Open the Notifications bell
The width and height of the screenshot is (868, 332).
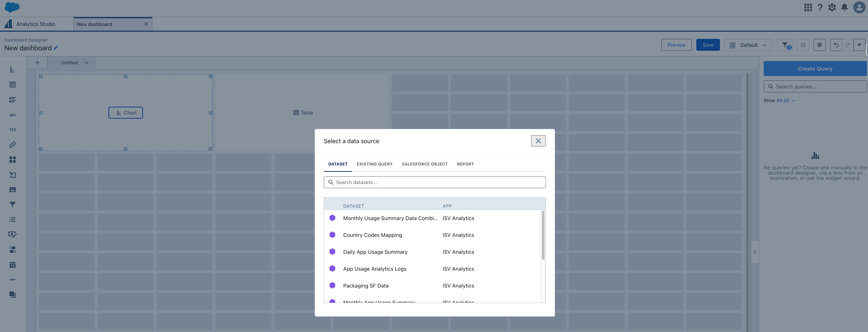[x=844, y=7]
